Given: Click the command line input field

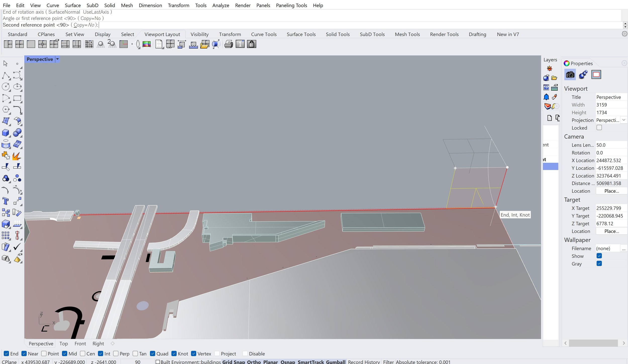Looking at the screenshot, I should 311,25.
